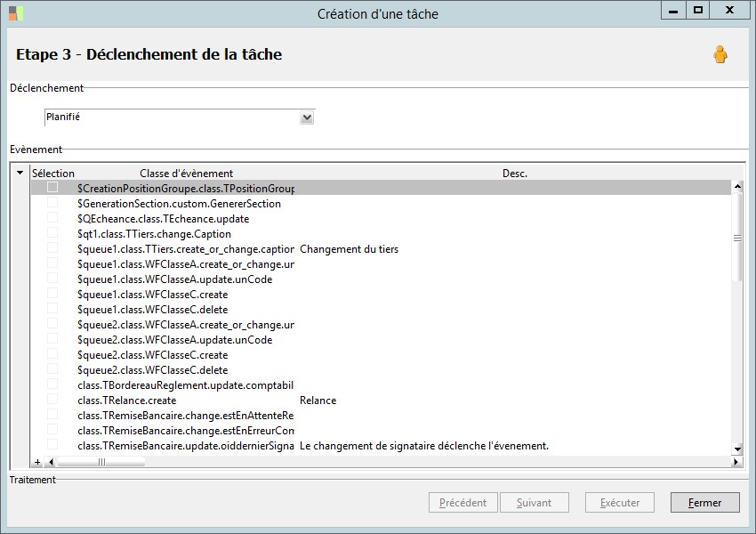The image size is (756, 534).
Task: Click the grid's top-left black triangle menu icon
Action: pos(20,173)
